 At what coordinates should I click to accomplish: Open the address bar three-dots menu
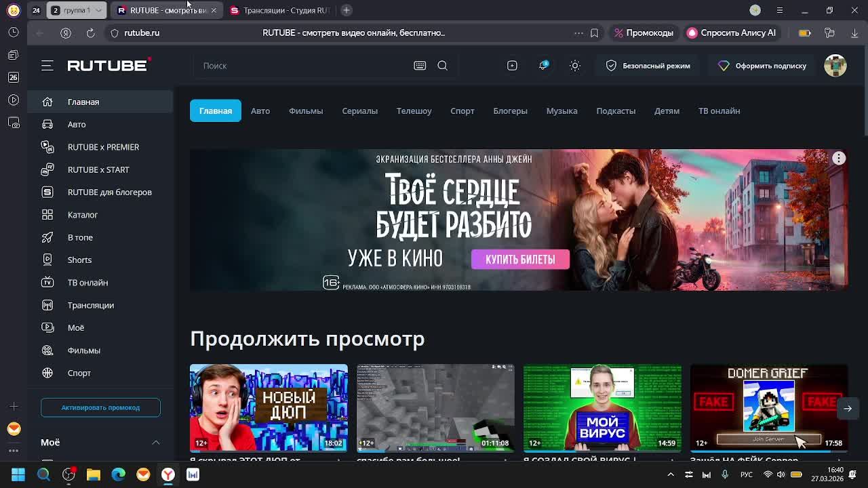coord(578,33)
